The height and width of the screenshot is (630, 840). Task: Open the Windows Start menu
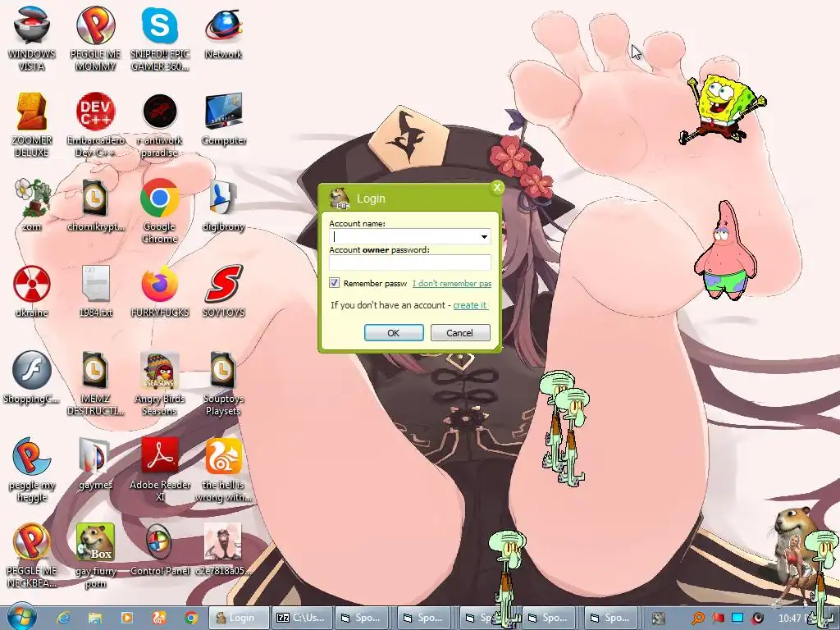coord(21,617)
